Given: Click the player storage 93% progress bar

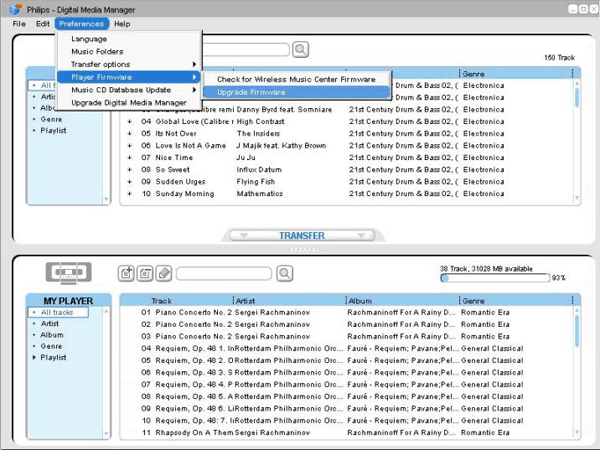Looking at the screenshot, I should [495, 278].
